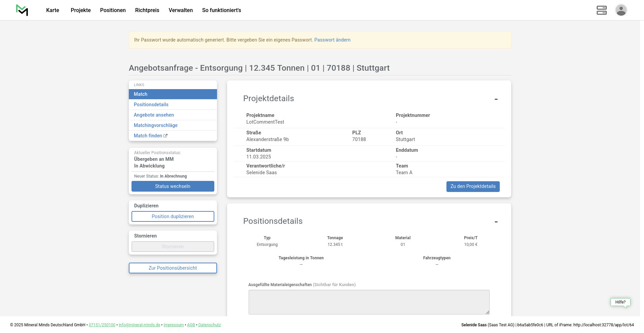Open the Impressum footer link
This screenshot has height=333, width=644.
coord(173,325)
